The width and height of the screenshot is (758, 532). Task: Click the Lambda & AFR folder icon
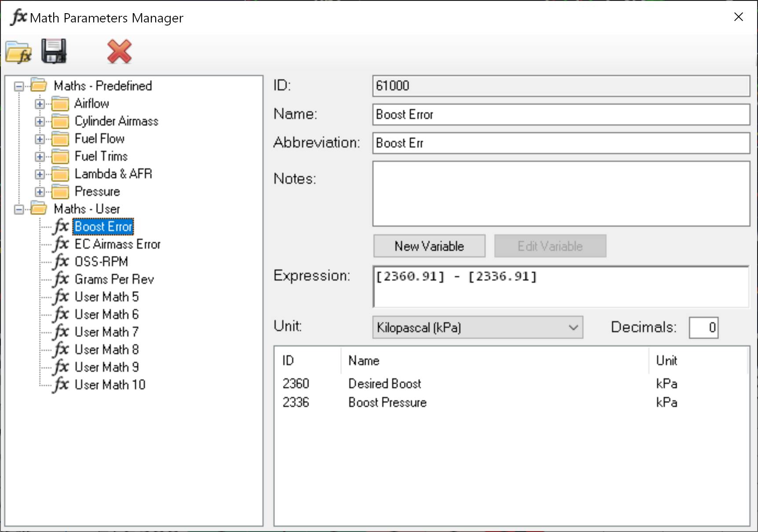[60, 174]
